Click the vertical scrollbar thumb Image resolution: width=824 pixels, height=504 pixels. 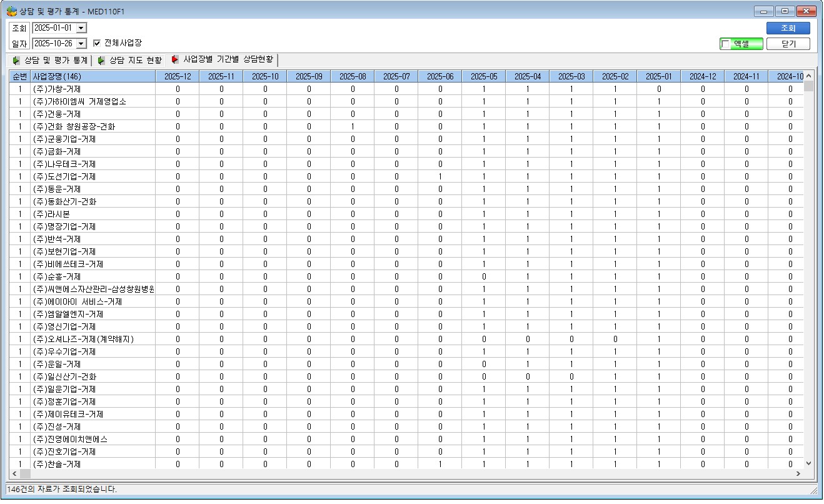pos(808,86)
